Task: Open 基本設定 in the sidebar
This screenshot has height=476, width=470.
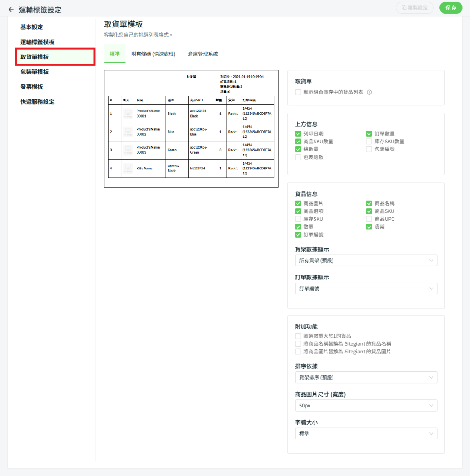Action: click(32, 27)
